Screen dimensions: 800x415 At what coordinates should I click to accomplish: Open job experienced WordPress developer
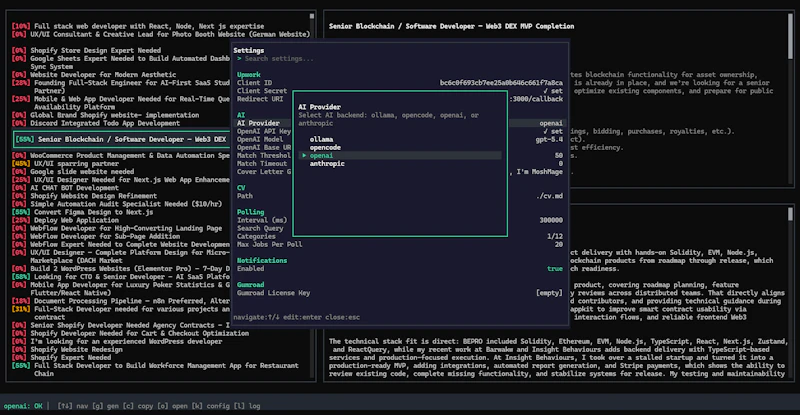117,341
